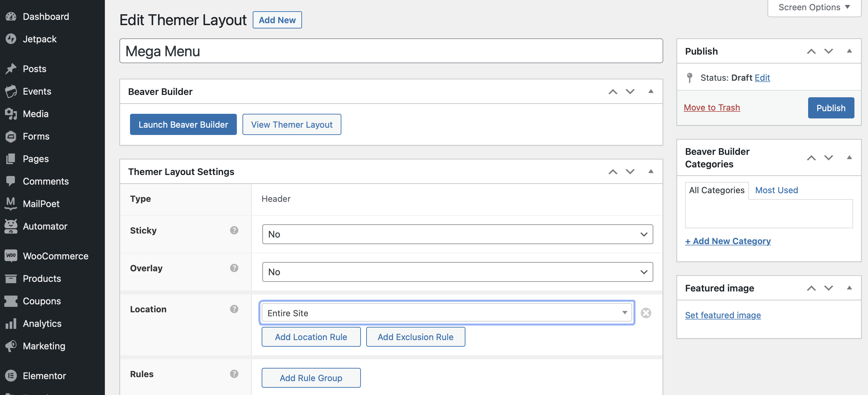Remove the Entire Site location rule
The width and height of the screenshot is (868, 395).
(646, 313)
